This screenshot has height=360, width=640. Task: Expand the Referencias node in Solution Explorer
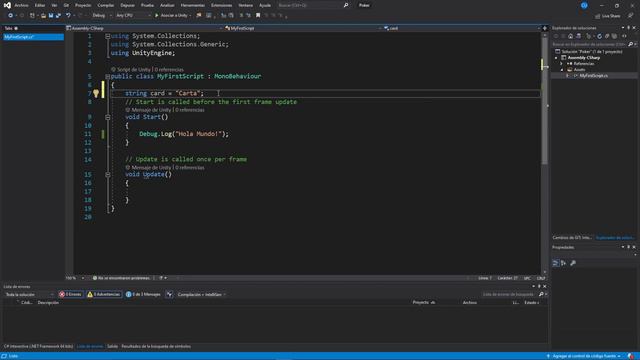click(562, 64)
